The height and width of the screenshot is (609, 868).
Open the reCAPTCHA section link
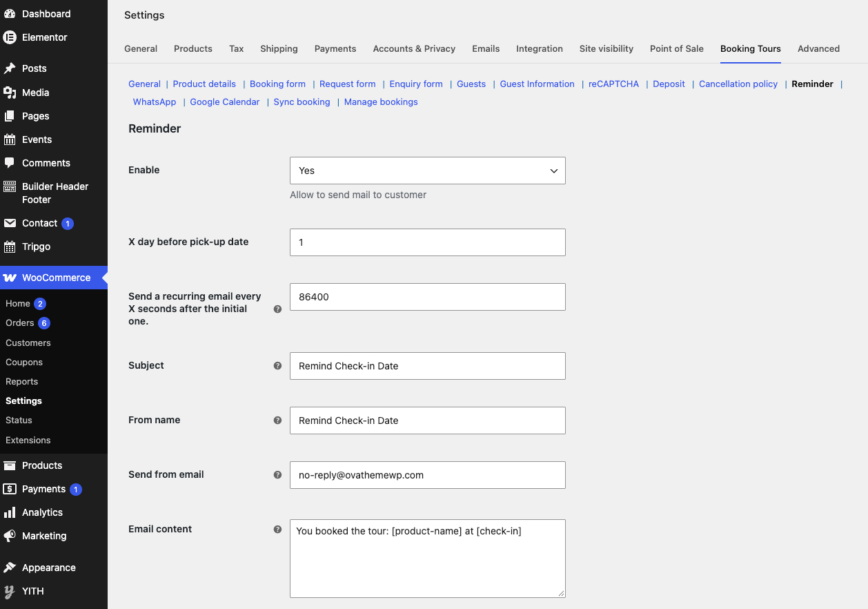point(614,84)
